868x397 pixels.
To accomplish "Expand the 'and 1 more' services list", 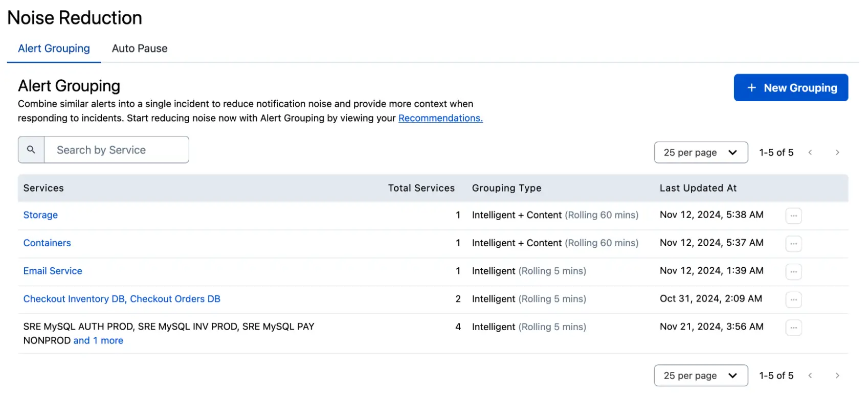I will [x=98, y=341].
